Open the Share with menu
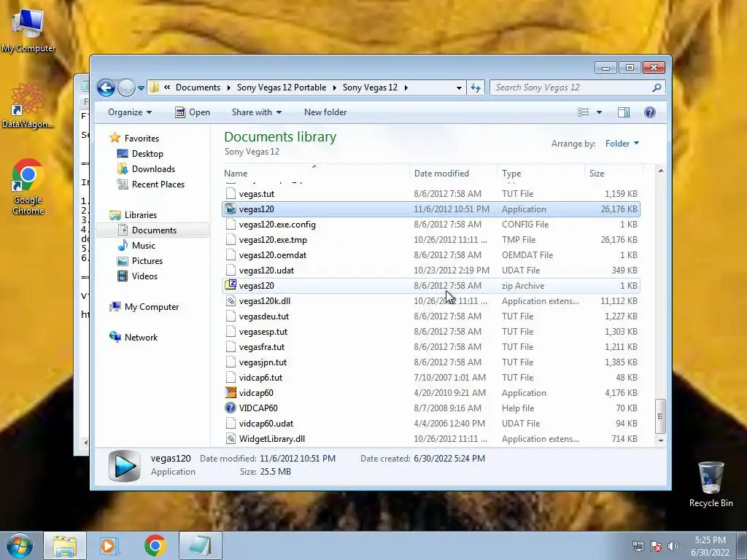Viewport: 747px width, 560px height. pos(256,112)
